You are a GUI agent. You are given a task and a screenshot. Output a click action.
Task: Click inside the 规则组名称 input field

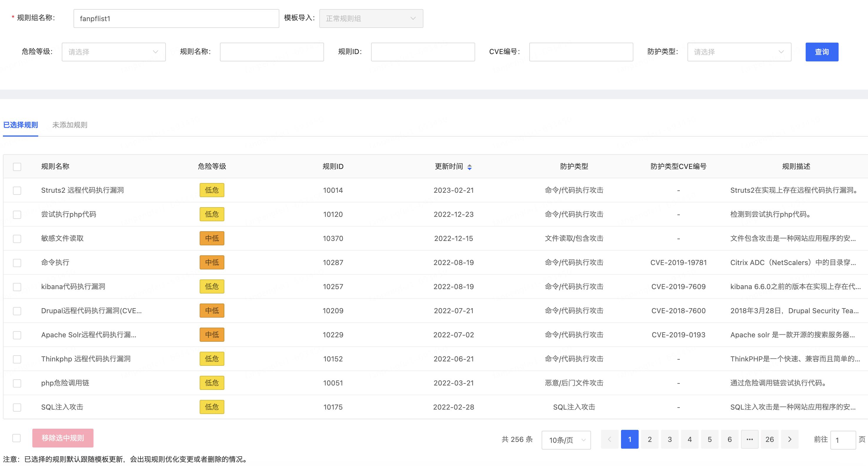(x=176, y=18)
